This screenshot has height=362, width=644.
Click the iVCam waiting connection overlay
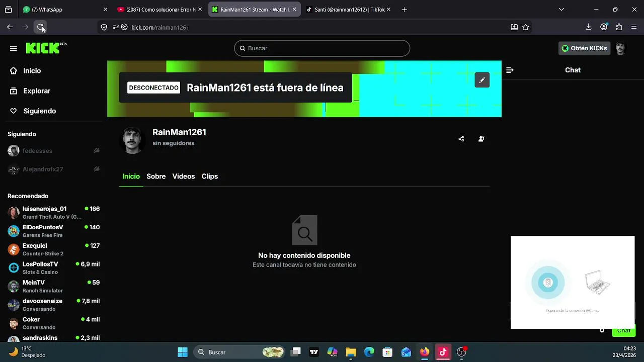point(573,282)
